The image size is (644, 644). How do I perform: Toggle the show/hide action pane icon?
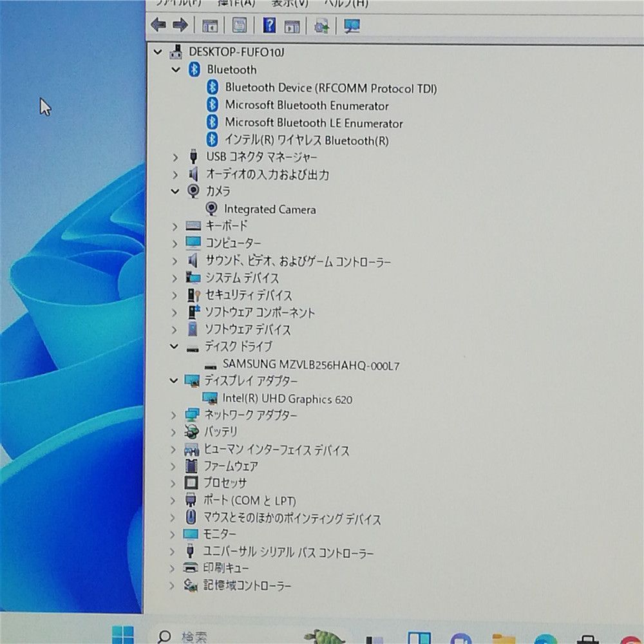pyautogui.click(x=292, y=26)
